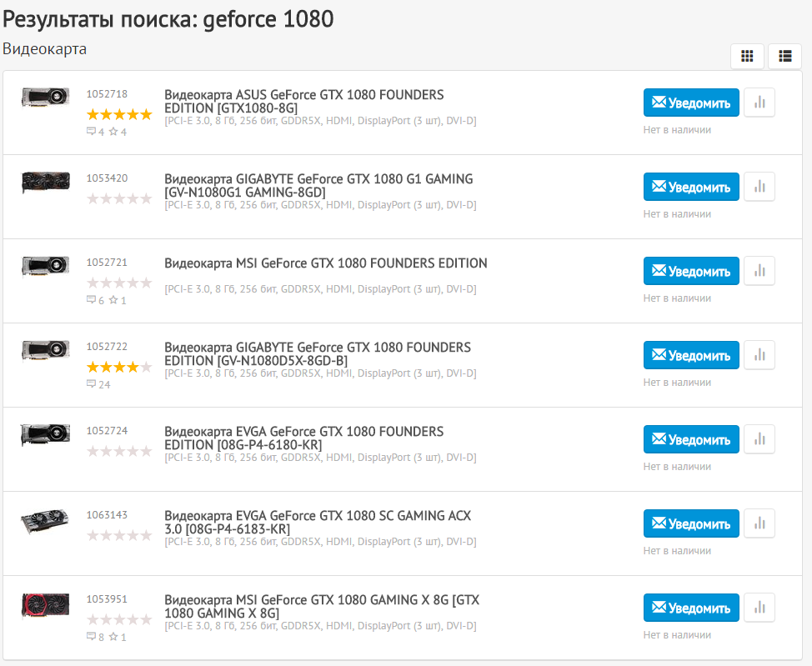The image size is (812, 666).
Task: Click star rating of product 1052721
Action: point(119,283)
